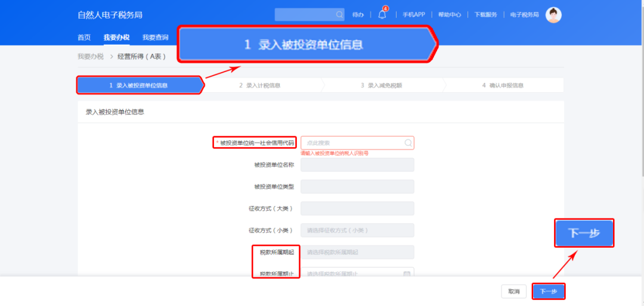Select 我要查询 tab
The width and height of the screenshot is (644, 306).
tap(155, 38)
